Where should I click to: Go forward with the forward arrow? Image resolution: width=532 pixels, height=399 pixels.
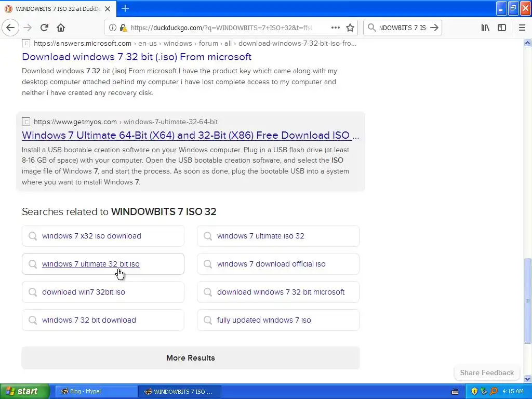coord(28,28)
